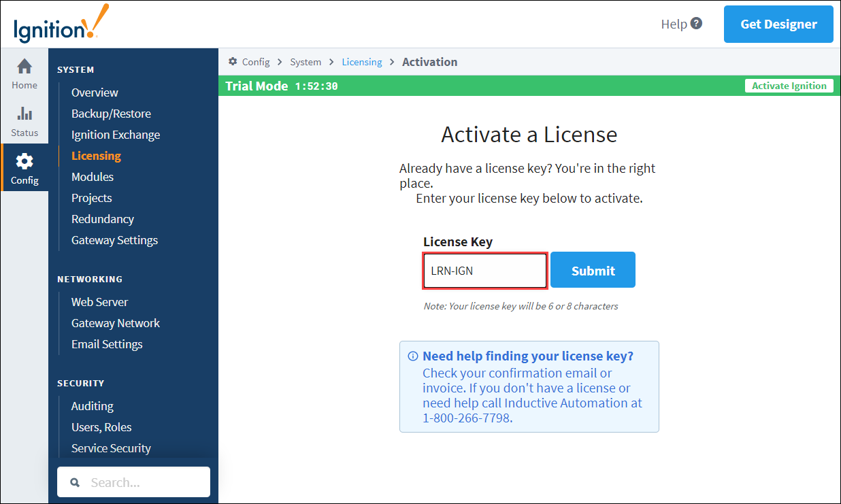Click 'Need help finding your license key?' text
Image resolution: width=841 pixels, height=504 pixels.
coord(528,356)
